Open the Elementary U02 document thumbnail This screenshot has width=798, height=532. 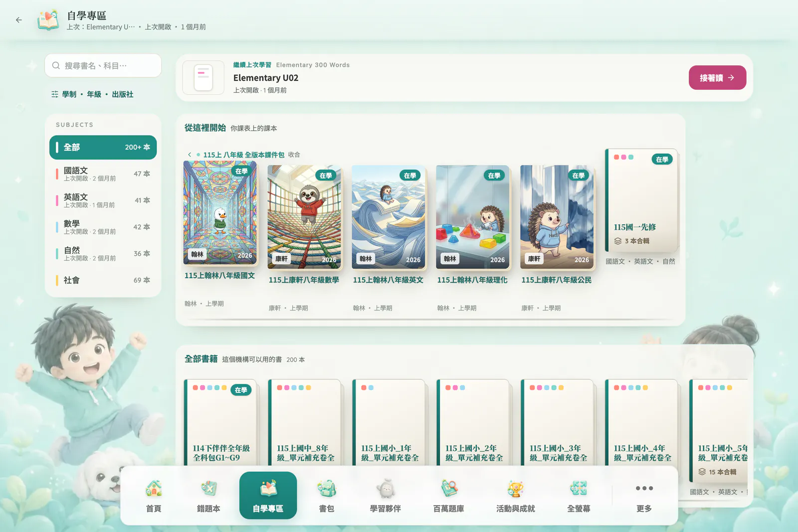point(203,78)
